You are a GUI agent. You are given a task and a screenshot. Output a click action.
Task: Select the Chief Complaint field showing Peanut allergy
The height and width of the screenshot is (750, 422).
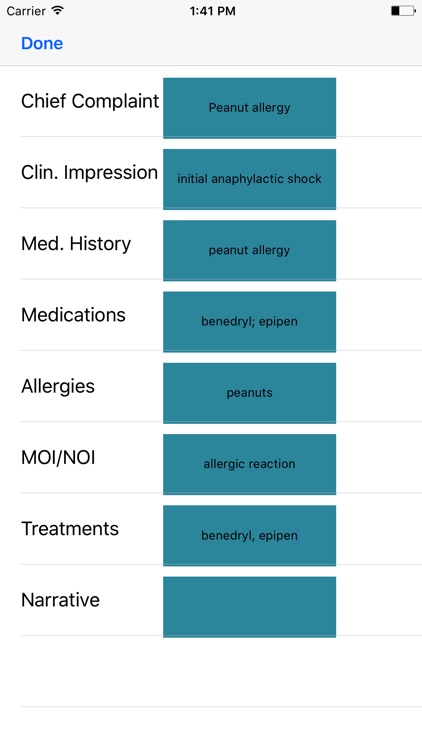(x=249, y=108)
